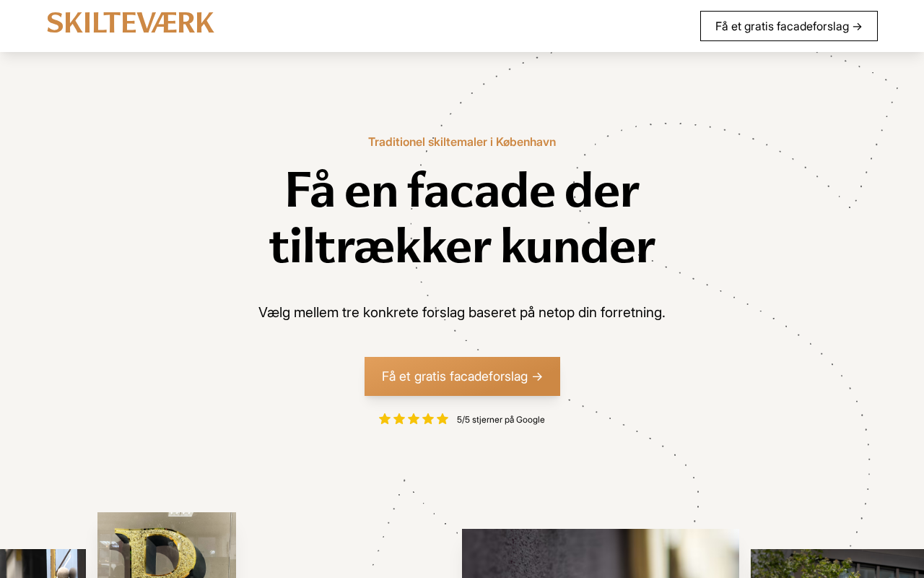Click the orange hero button 'Få et gratis facadeforslag'
Screen dimensions: 924x578
coord(462,376)
